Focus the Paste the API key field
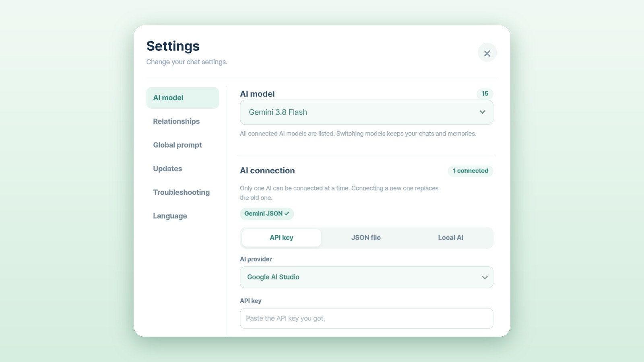 pyautogui.click(x=366, y=319)
